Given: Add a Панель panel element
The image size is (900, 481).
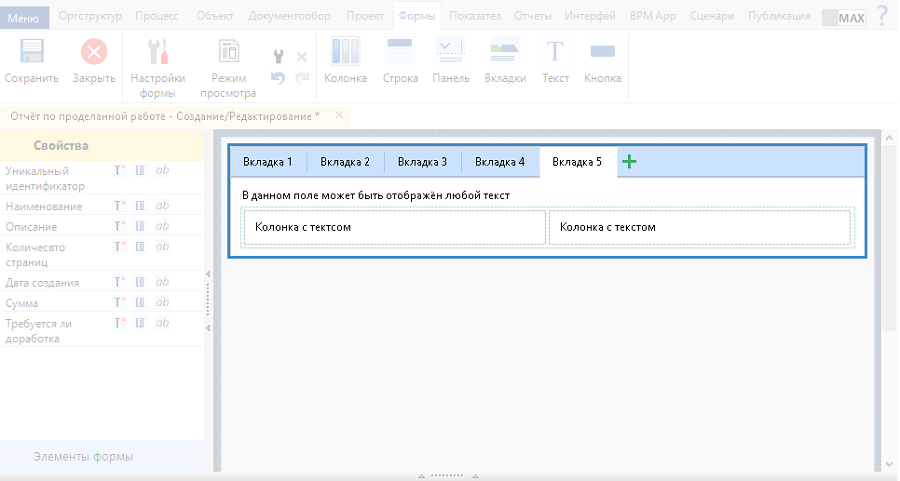Looking at the screenshot, I should [450, 54].
